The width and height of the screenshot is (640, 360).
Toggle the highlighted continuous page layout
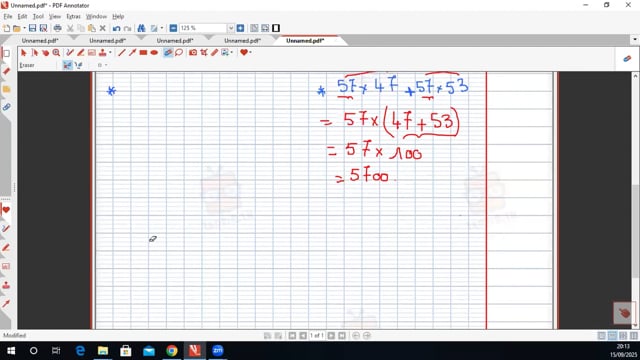coord(612,336)
